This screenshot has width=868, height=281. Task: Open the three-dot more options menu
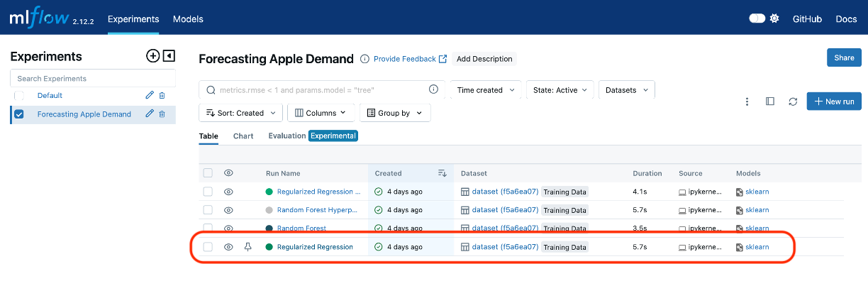[747, 101]
